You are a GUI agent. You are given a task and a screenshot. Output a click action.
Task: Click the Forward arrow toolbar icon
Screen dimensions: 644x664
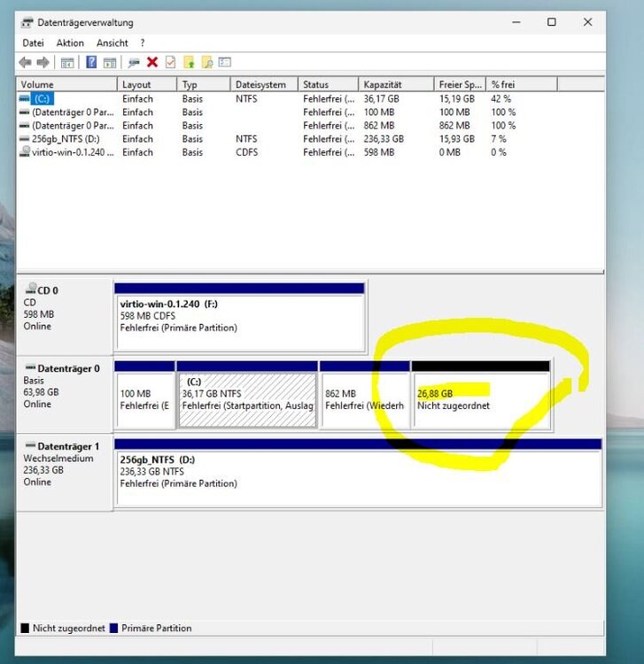43,63
